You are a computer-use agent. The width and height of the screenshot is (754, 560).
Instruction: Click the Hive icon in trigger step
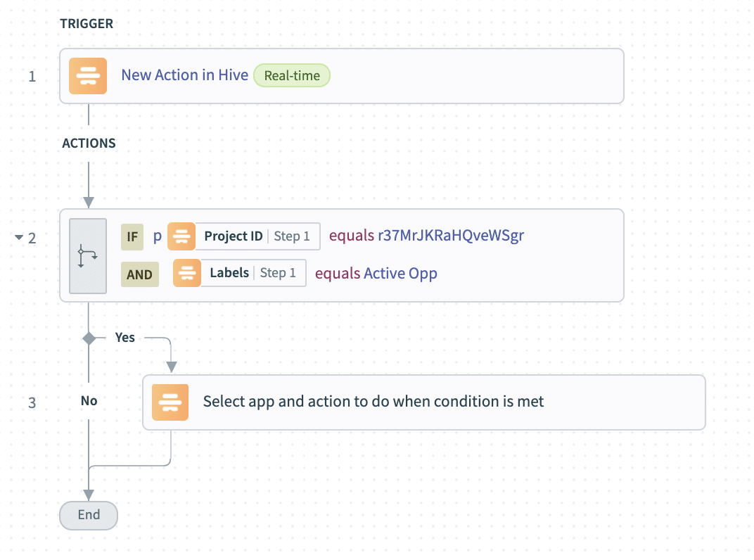[x=87, y=75]
